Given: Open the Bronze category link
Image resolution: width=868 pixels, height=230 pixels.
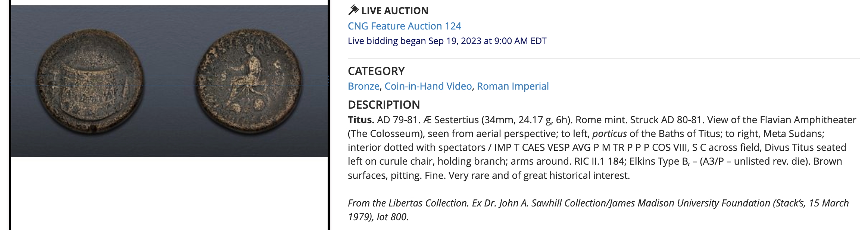Looking at the screenshot, I should pyautogui.click(x=363, y=86).
